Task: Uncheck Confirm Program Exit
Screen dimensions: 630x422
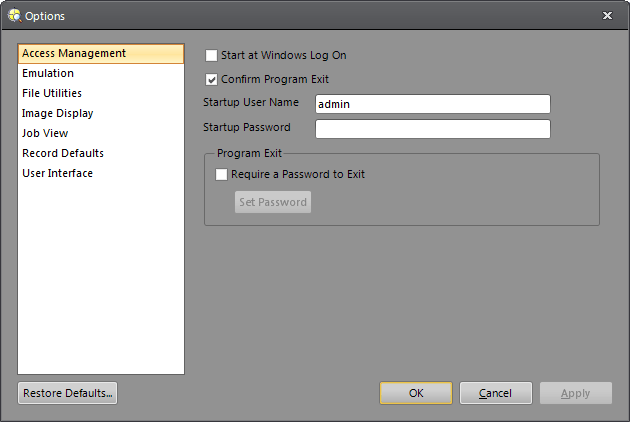Action: pos(211,79)
